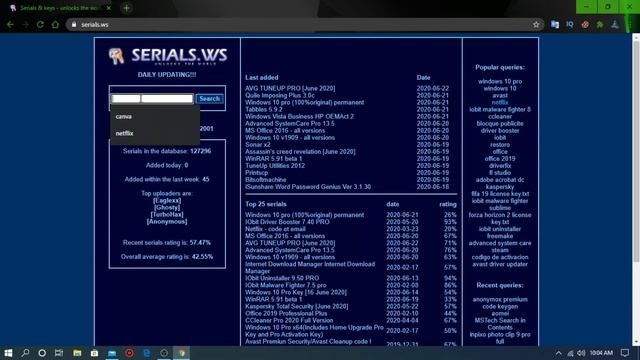Click the serial search text field
640x360 pixels.
152,98
